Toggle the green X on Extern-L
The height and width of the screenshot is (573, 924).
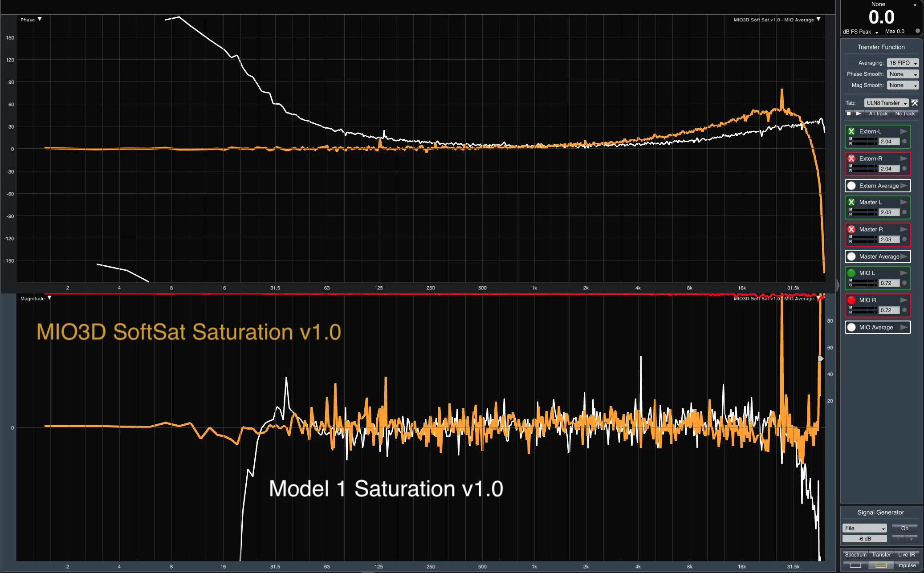(851, 131)
